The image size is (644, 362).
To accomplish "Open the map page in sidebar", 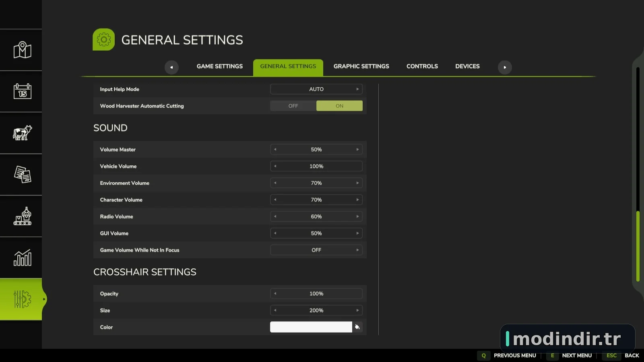I will click(22, 50).
